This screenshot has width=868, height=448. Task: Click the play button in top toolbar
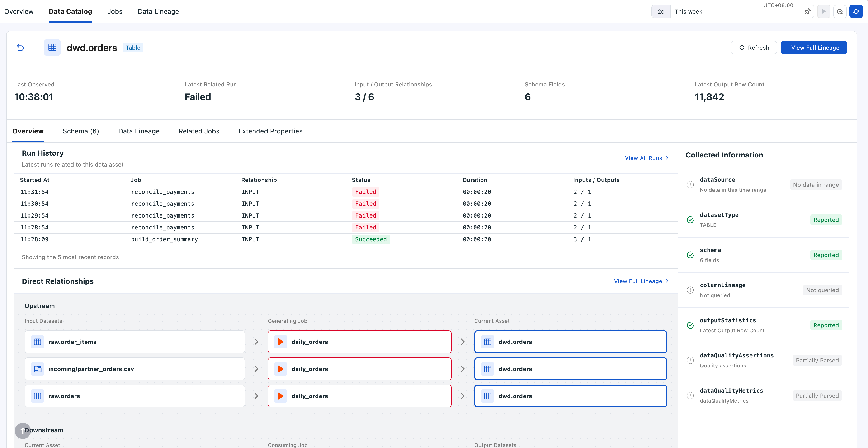click(824, 11)
